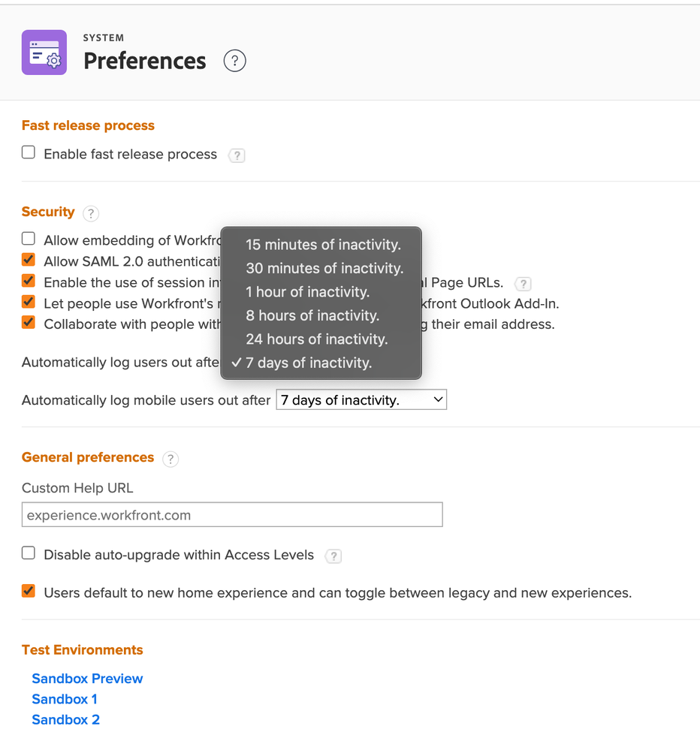This screenshot has width=700, height=750.
Task: Click help icon beside fast release process
Action: [237, 155]
